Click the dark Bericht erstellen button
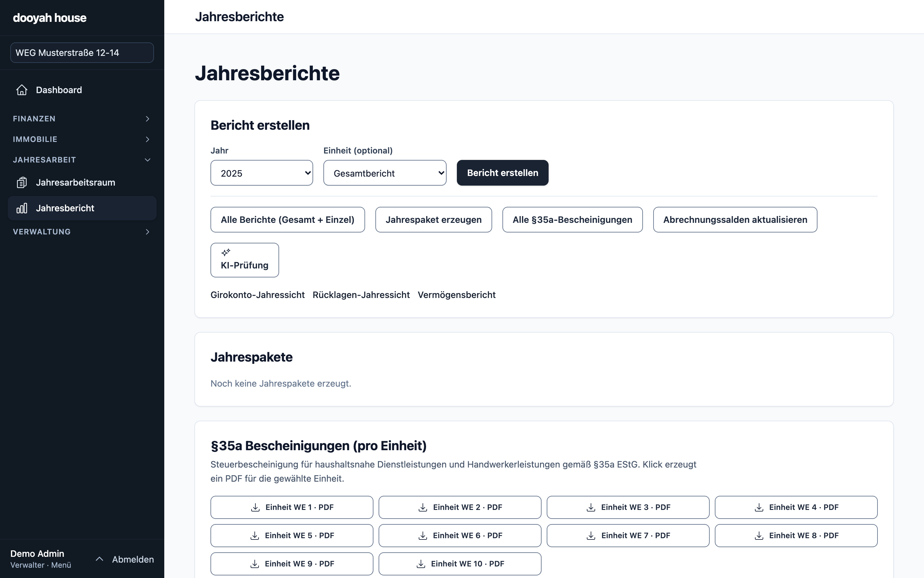The image size is (924, 578). [502, 173]
